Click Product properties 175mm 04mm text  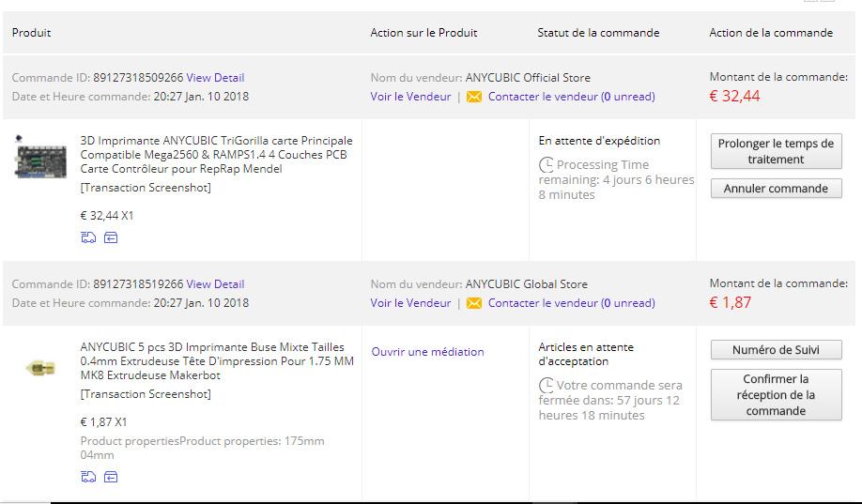202,448
